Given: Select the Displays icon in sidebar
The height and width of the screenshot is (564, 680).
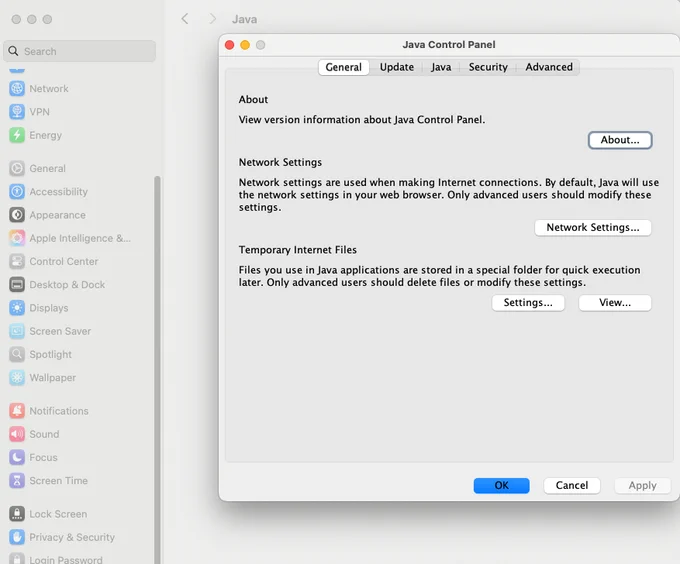Looking at the screenshot, I should (x=17, y=308).
